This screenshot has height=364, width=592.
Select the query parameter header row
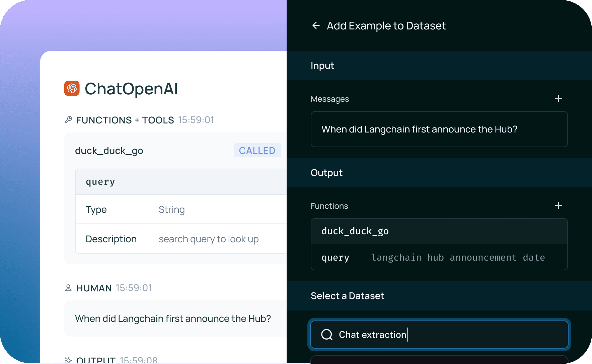pyautogui.click(x=181, y=182)
